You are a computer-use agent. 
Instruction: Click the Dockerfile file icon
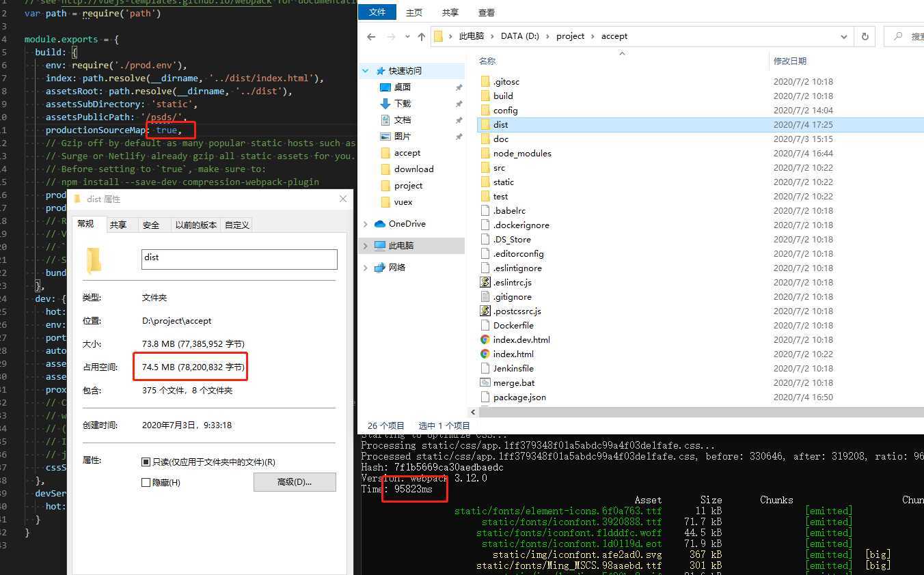[x=485, y=325]
